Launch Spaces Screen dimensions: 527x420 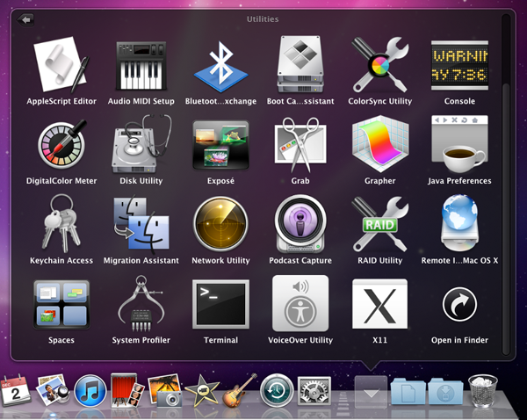pyautogui.click(x=61, y=304)
